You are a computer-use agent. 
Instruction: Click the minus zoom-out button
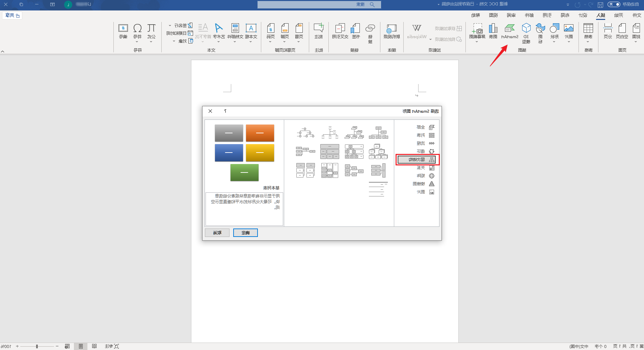[x=57, y=346]
